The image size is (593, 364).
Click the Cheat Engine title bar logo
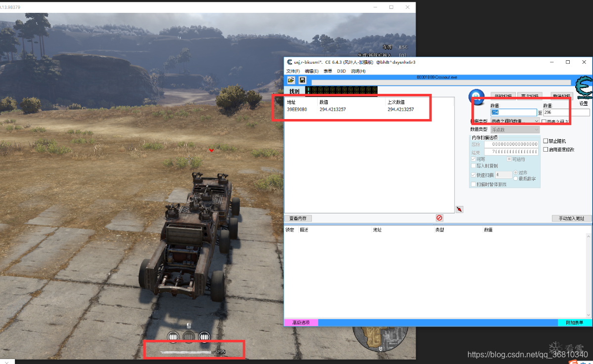pyautogui.click(x=289, y=62)
